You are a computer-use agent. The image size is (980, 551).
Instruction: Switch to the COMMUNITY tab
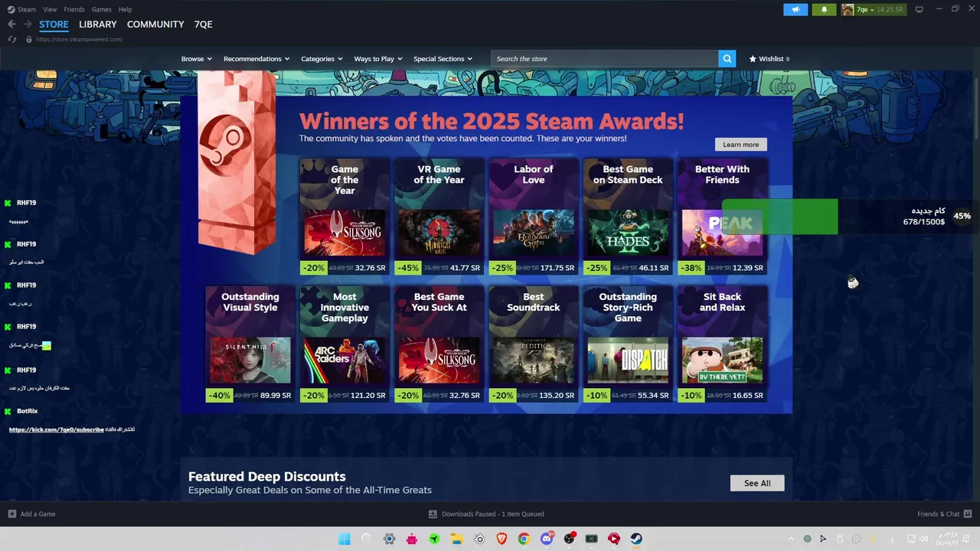tap(155, 24)
